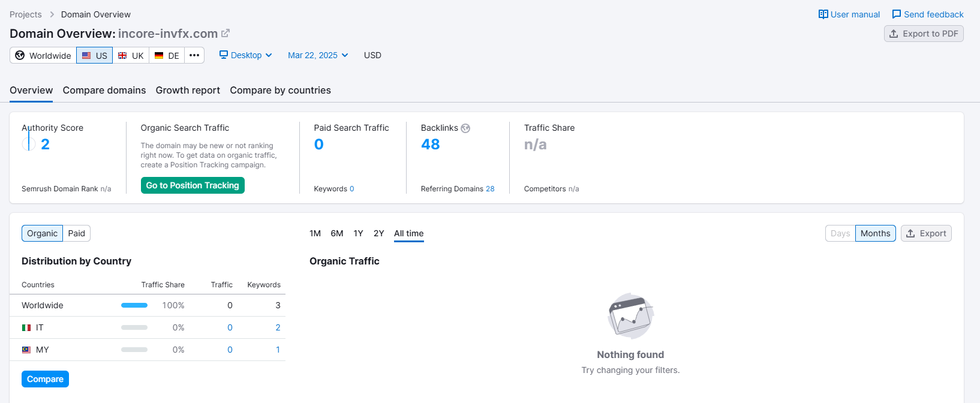
Task: Click the Nothing found chart illustration
Action: (630, 316)
